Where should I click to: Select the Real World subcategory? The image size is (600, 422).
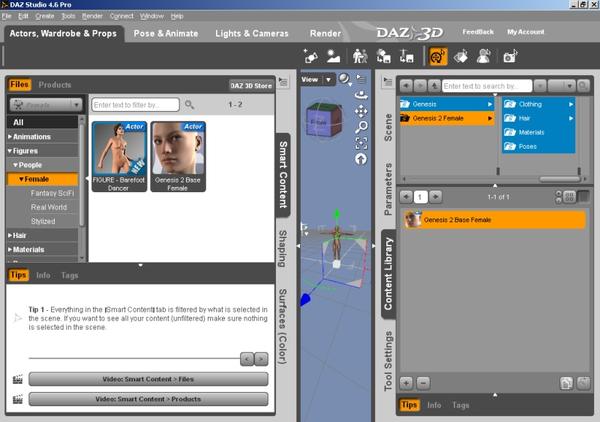coord(49,207)
